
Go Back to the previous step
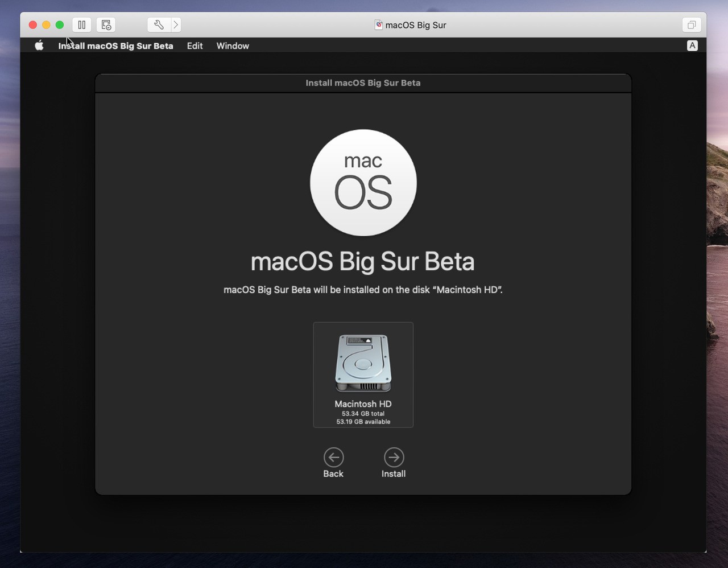pos(333,463)
